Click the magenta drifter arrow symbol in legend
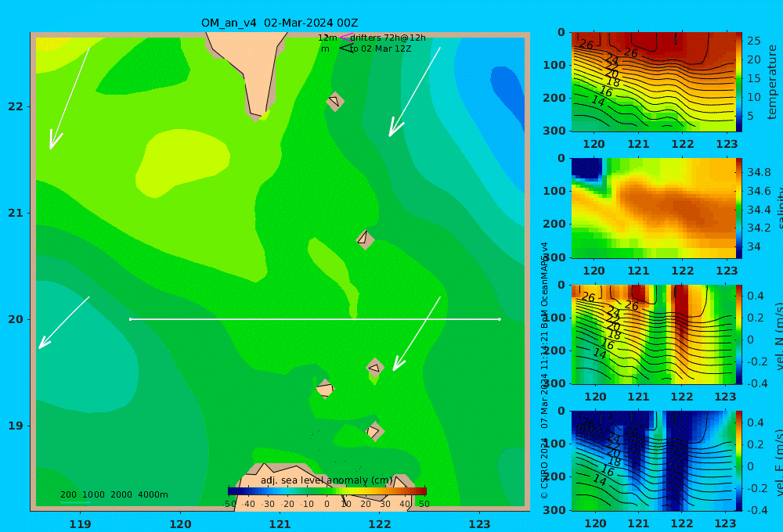Screen dimensions: 783x532 click(345, 37)
